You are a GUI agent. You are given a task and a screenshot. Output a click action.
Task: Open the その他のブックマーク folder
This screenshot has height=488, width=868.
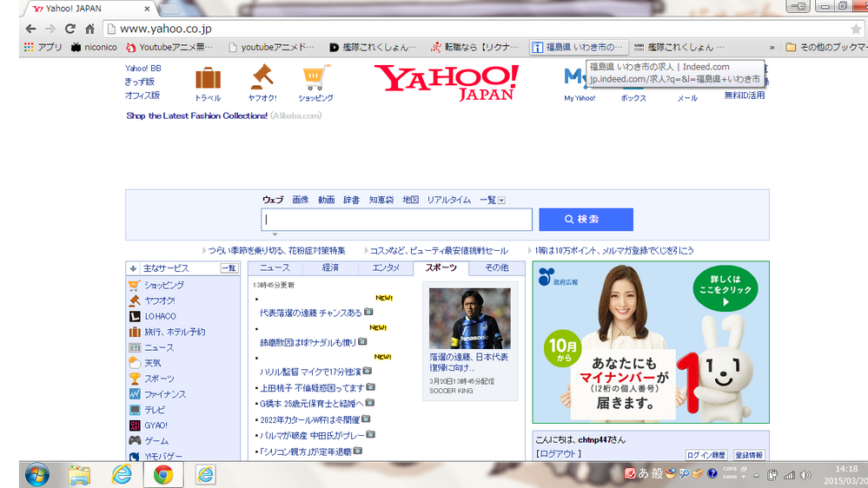click(826, 48)
